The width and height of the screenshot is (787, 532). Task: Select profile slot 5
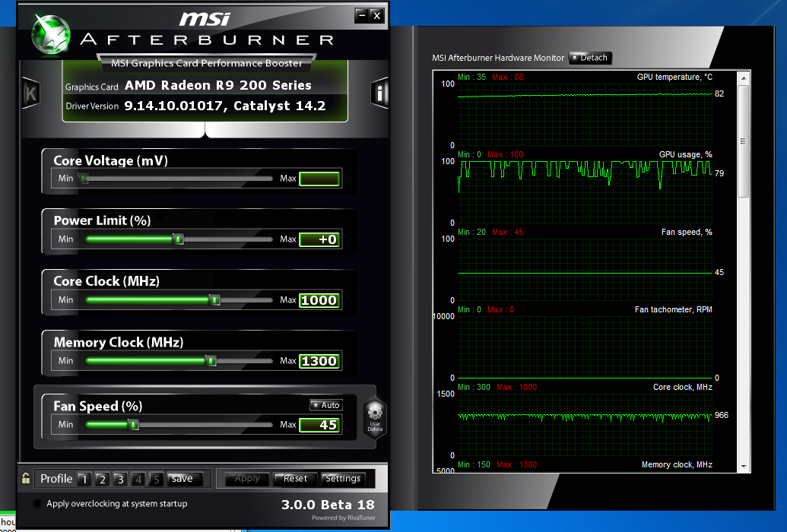(x=156, y=480)
